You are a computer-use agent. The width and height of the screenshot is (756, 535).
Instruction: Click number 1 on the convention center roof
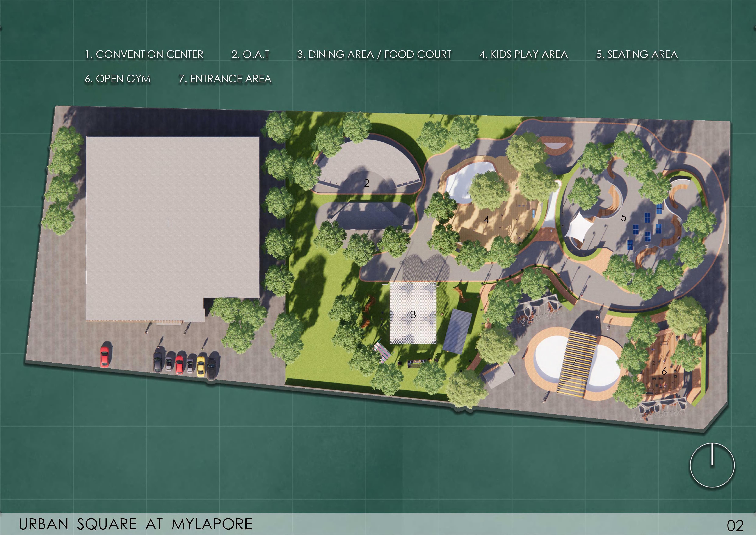pyautogui.click(x=169, y=224)
